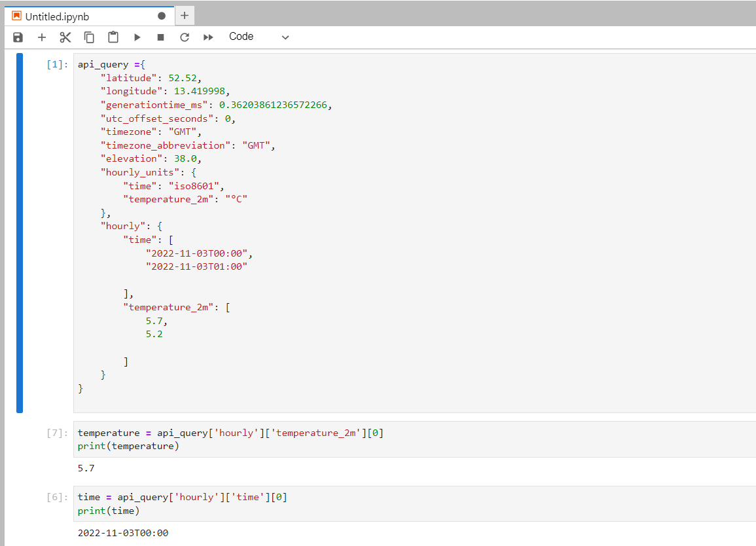This screenshot has width=756, height=546.
Task: Restart kernel and run all cells
Action: pos(207,37)
